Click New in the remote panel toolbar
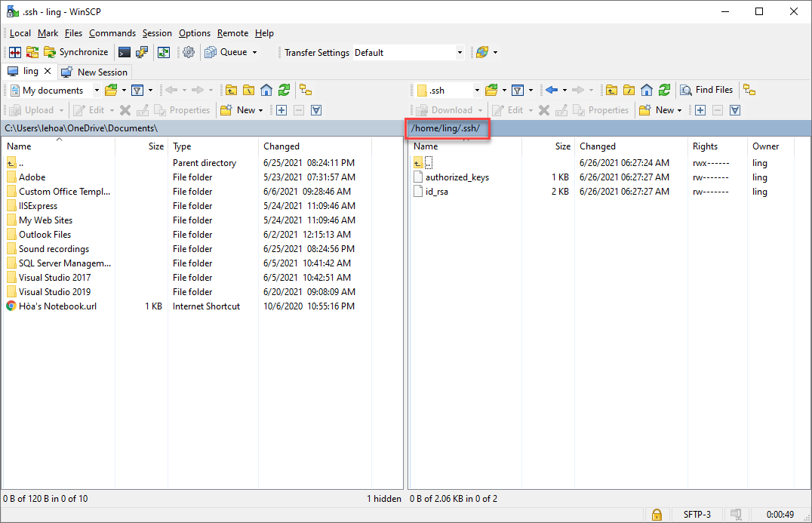 click(660, 109)
